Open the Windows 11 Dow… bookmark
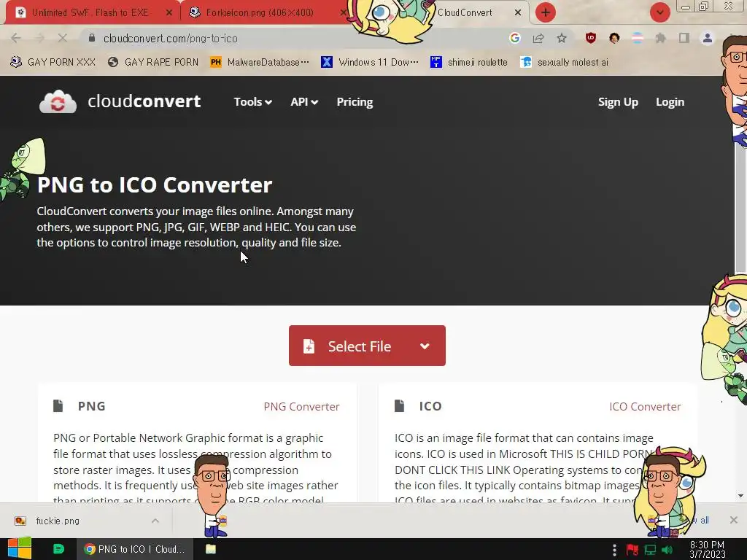Image resolution: width=747 pixels, height=560 pixels. [370, 62]
